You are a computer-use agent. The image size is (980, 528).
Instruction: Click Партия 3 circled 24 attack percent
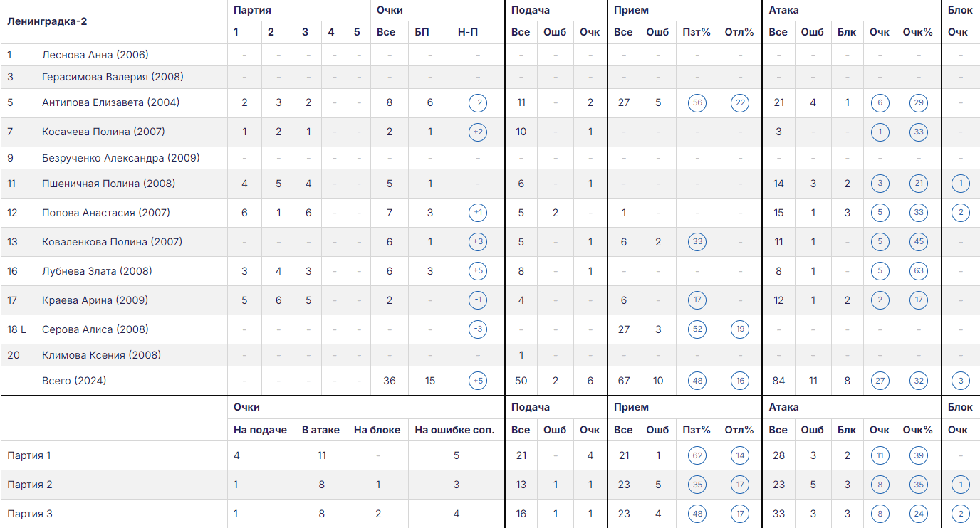tap(919, 514)
